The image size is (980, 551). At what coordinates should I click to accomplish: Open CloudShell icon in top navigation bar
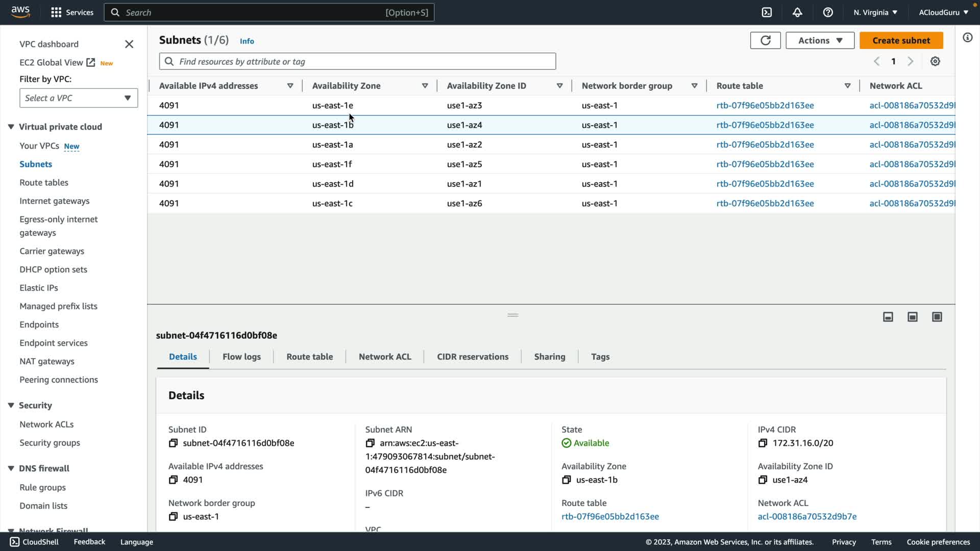click(767, 12)
